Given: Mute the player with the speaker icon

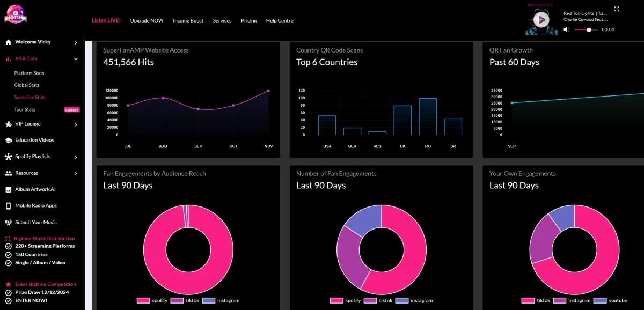Looking at the screenshot, I should (x=567, y=29).
